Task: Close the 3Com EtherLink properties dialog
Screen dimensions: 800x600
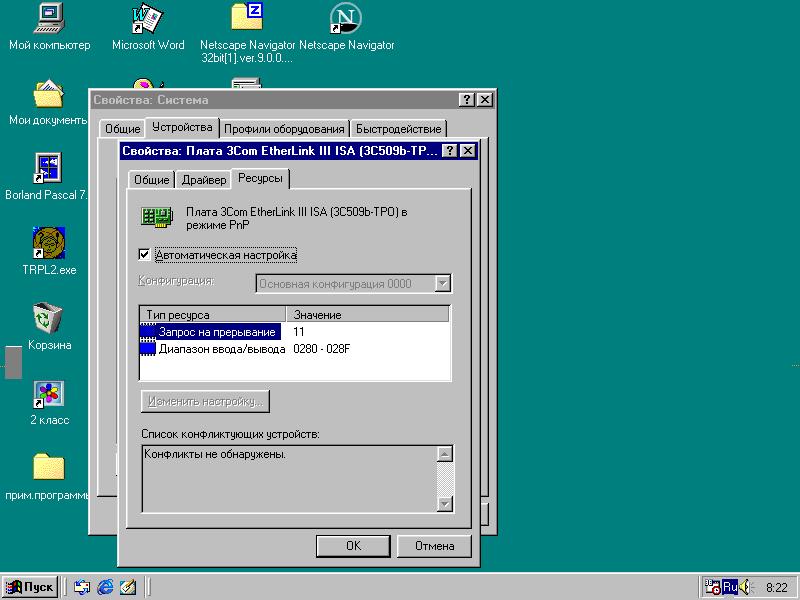Action: tap(467, 151)
